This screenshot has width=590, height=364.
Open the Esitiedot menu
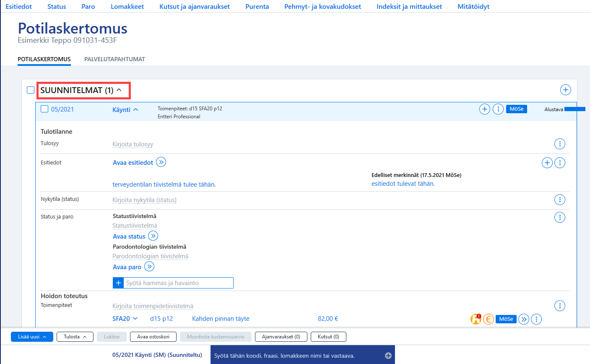[x=19, y=6]
